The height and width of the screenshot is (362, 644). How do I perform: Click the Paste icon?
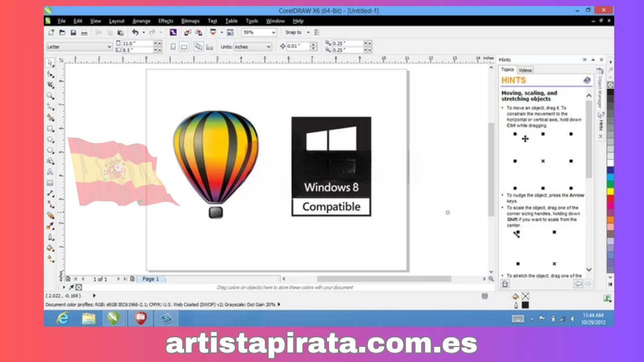coord(120,32)
